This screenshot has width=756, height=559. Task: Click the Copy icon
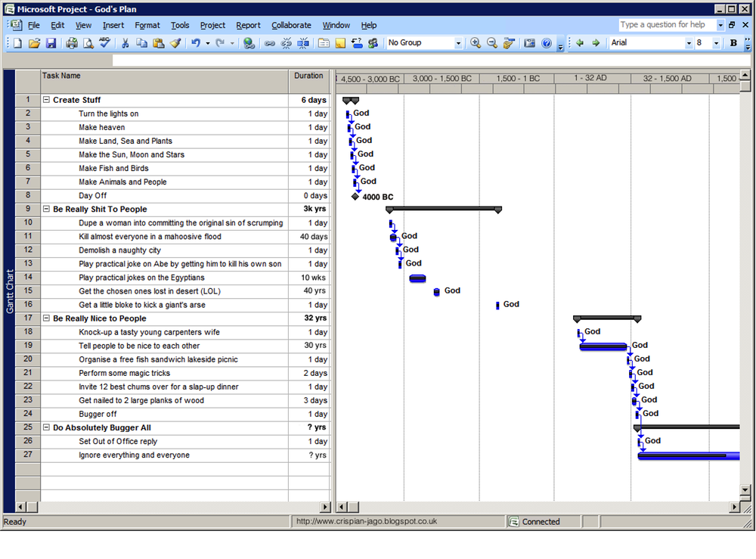point(141,43)
